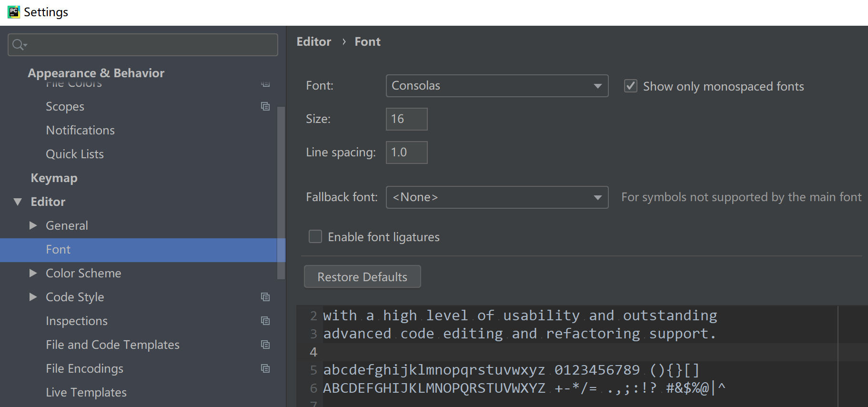Click project-level icon next to Scopes
This screenshot has height=407, width=868.
pyautogui.click(x=265, y=106)
